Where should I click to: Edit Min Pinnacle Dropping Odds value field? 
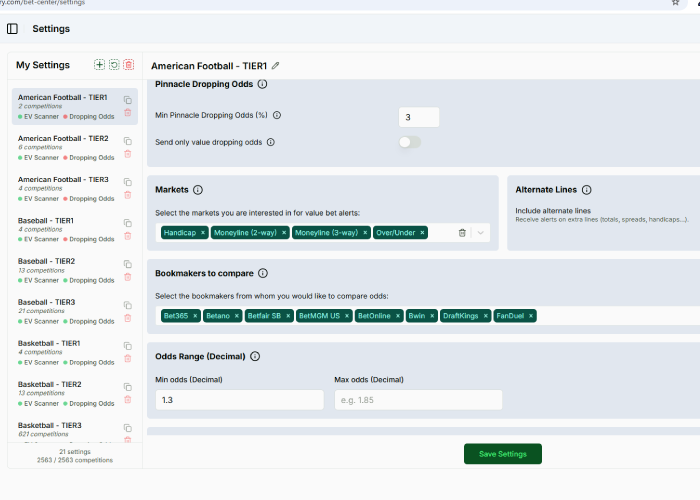tap(419, 117)
